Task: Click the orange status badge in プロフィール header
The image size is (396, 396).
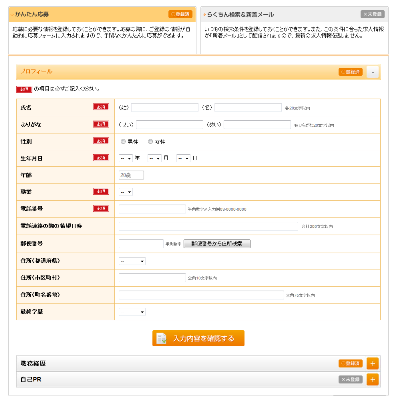Action: (351, 72)
